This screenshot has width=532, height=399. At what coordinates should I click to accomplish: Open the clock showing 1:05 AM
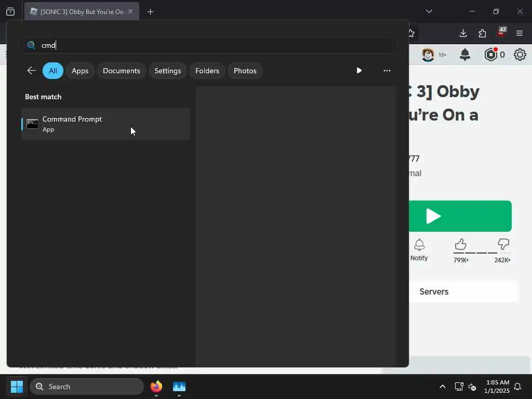click(x=497, y=387)
